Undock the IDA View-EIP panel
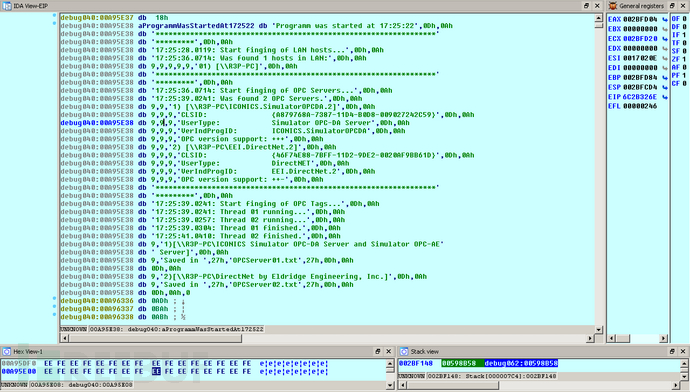690x392 pixels. pos(586,6)
